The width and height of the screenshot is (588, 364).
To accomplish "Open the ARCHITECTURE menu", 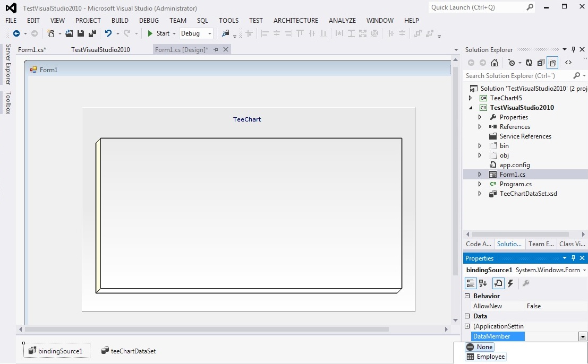I will 296,21.
